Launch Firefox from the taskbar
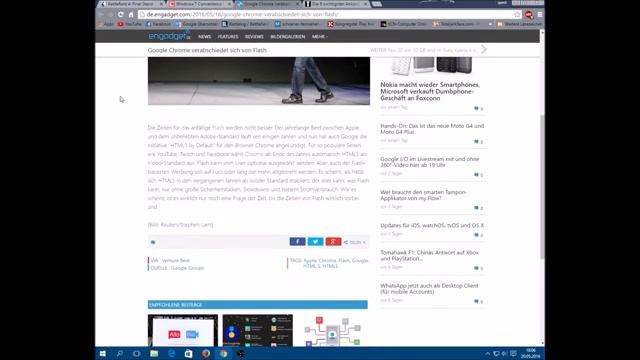Screen dimensions: 640x360 point(206,353)
